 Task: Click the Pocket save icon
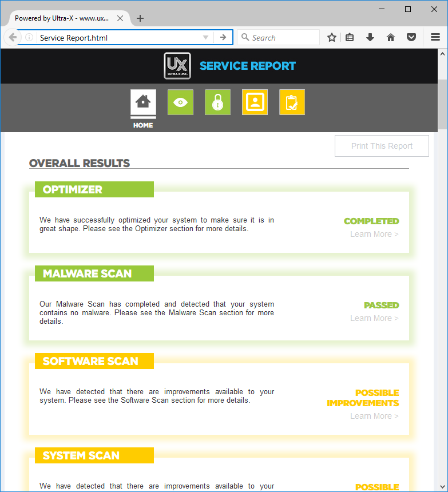click(411, 37)
